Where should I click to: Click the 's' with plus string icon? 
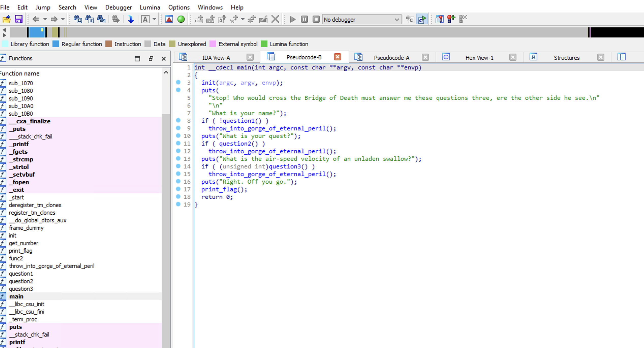click(x=234, y=19)
